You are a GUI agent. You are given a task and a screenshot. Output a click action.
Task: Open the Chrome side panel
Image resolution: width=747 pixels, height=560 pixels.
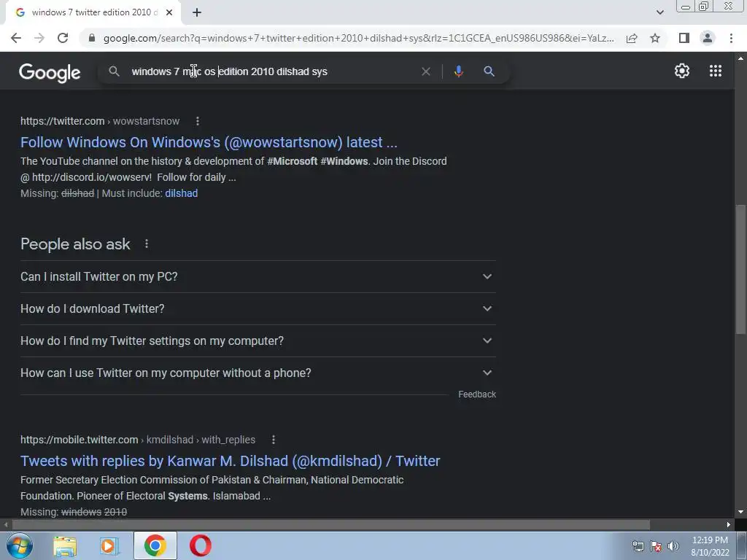click(x=684, y=38)
